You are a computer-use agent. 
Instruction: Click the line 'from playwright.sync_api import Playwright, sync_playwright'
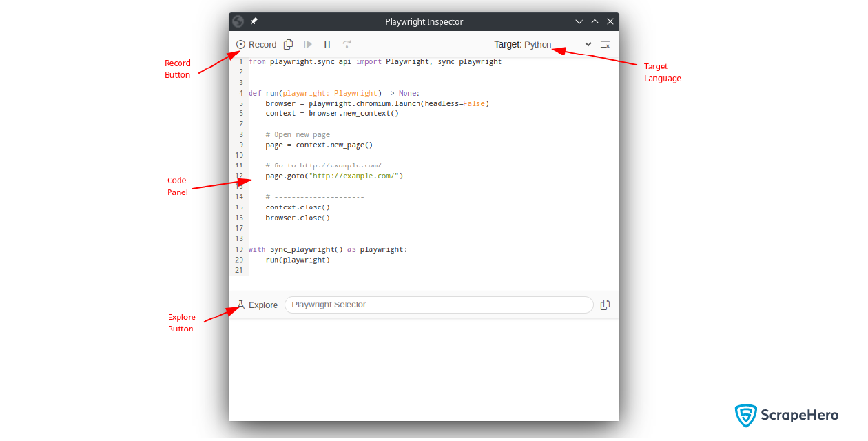pos(375,61)
